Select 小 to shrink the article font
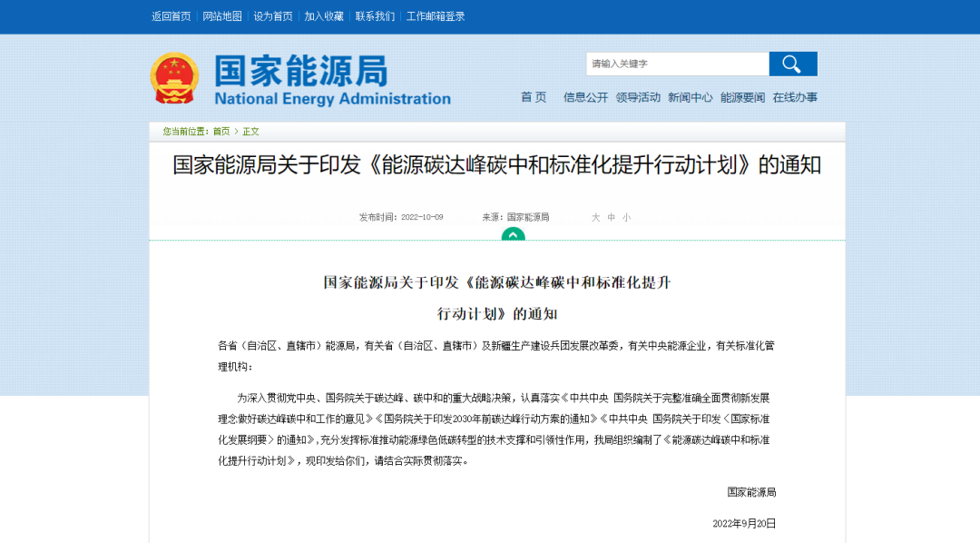The image size is (980, 543). point(626,216)
